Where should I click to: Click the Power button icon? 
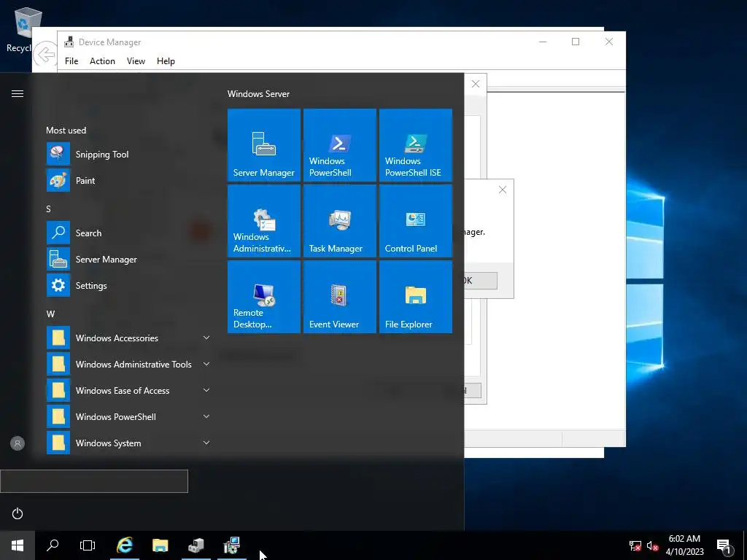point(18,513)
